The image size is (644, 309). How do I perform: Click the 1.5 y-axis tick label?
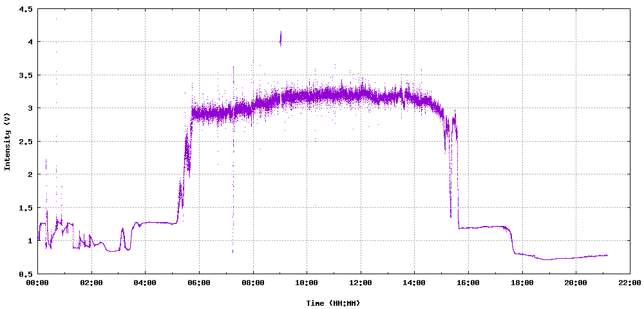pos(26,208)
